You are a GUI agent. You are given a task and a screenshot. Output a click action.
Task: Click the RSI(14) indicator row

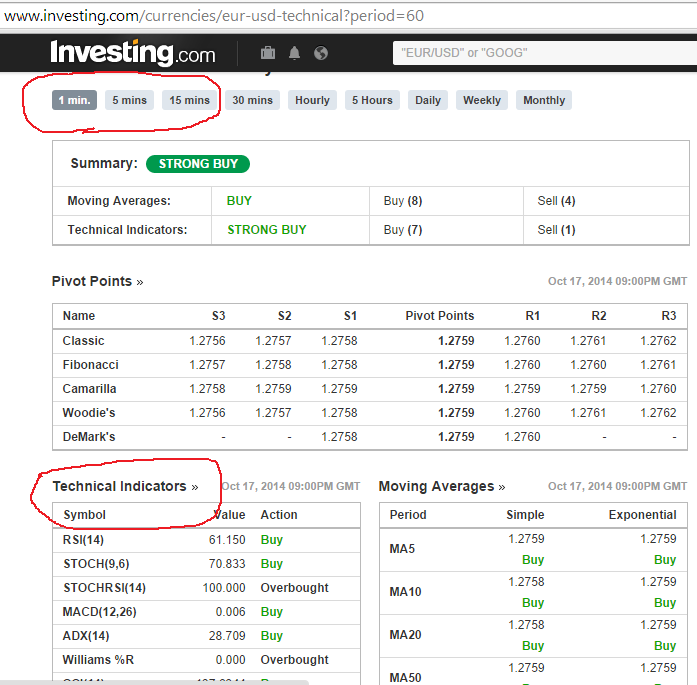[207, 540]
